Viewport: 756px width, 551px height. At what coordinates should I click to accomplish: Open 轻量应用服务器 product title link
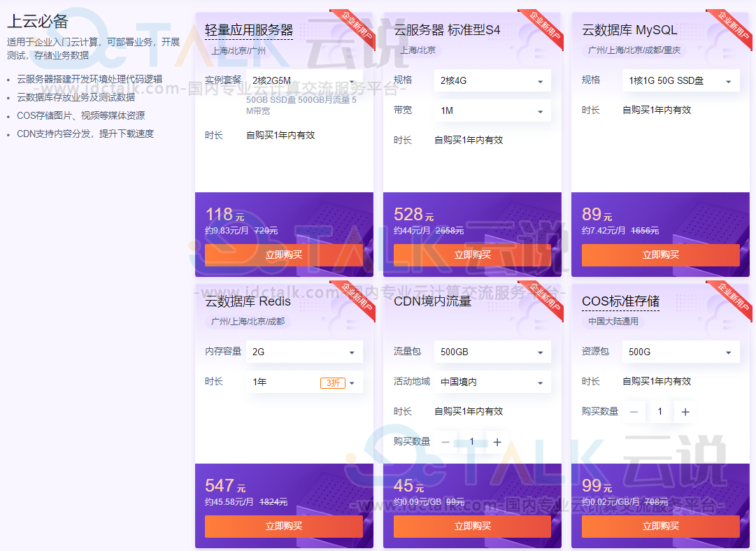point(249,30)
